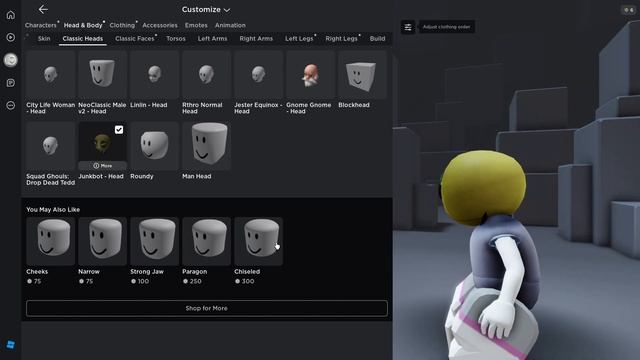Switch to the Emotes tab

click(196, 25)
